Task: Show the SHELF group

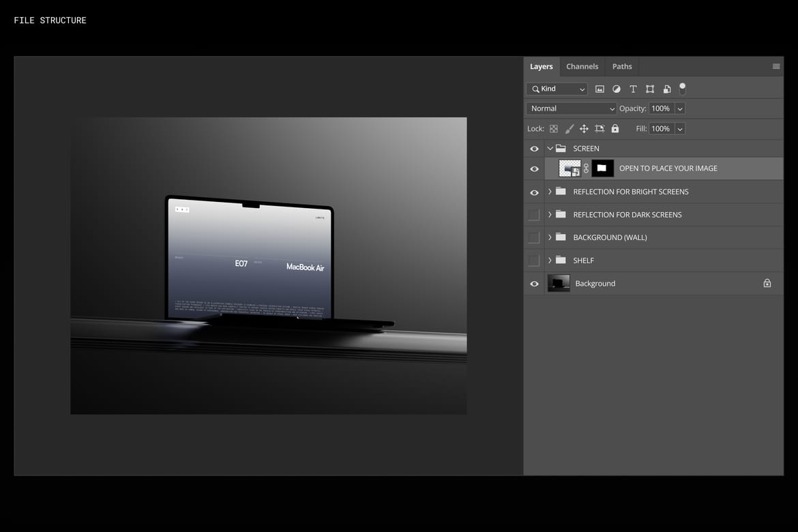Action: tap(533, 261)
